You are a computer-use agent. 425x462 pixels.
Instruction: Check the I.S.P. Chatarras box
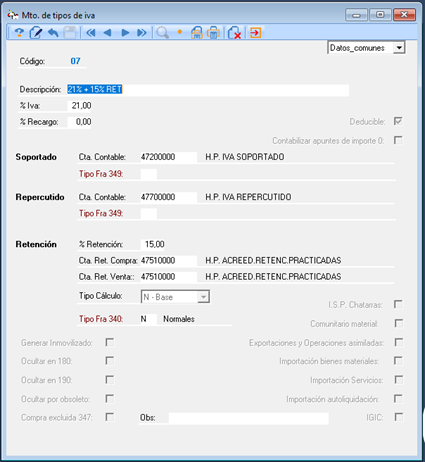click(398, 304)
